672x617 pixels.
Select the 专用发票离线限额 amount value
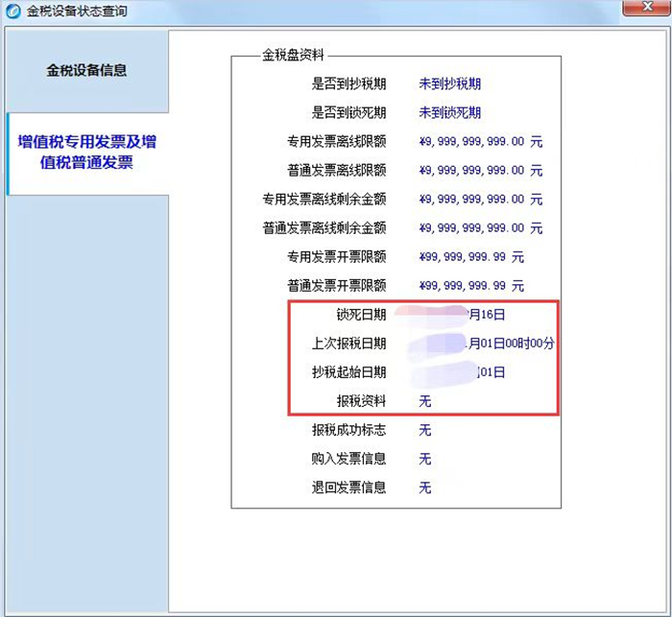pos(480,141)
